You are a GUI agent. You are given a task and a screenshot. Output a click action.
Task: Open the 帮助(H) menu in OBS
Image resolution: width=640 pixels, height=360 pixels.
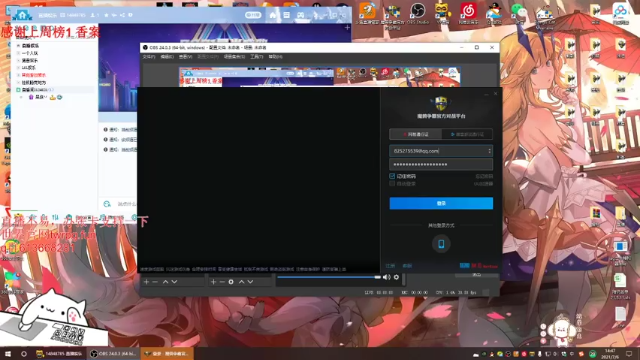pos(276,57)
